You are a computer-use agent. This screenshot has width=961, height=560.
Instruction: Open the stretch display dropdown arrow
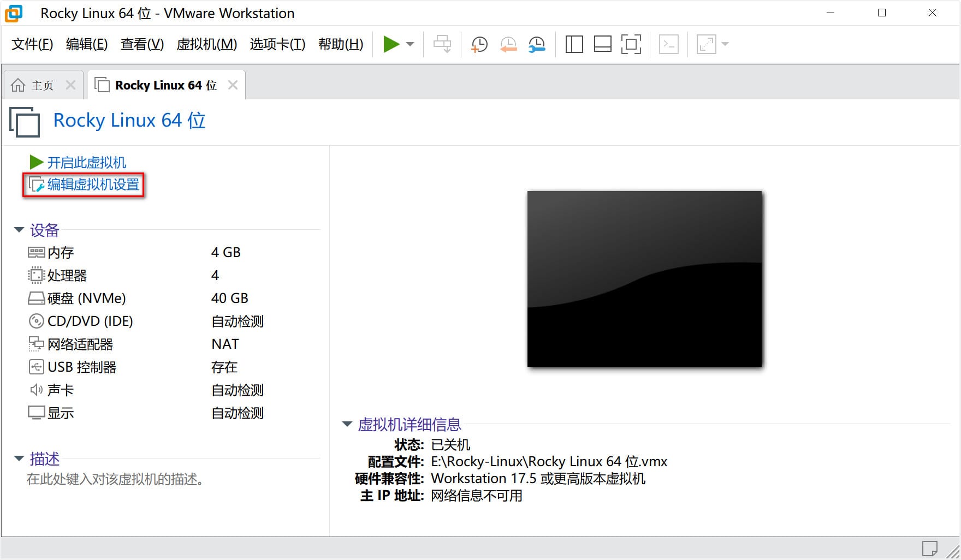(725, 44)
